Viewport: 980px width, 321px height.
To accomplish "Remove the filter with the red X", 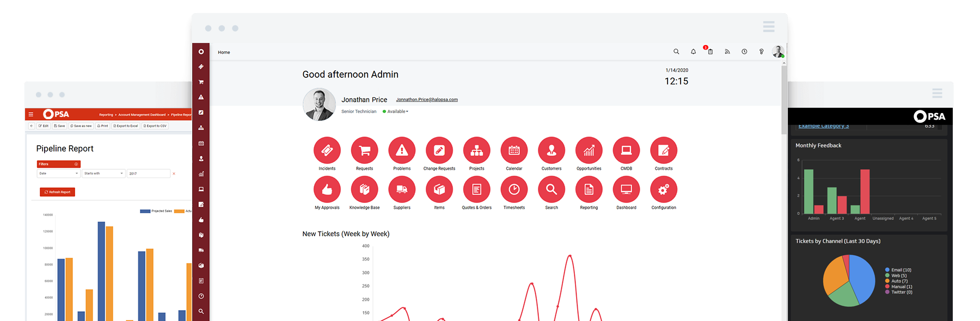I will (174, 174).
